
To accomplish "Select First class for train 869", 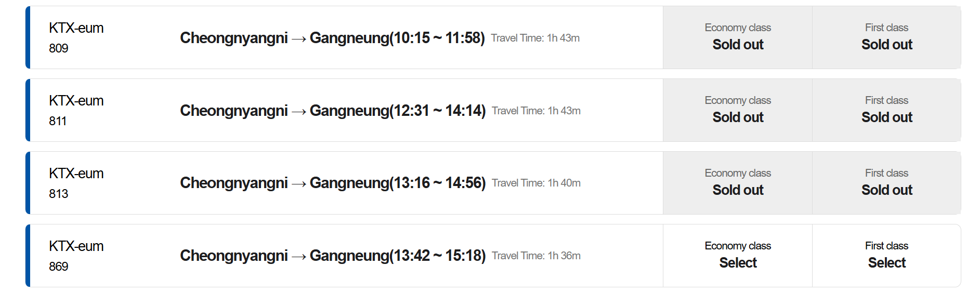I will tap(886, 256).
